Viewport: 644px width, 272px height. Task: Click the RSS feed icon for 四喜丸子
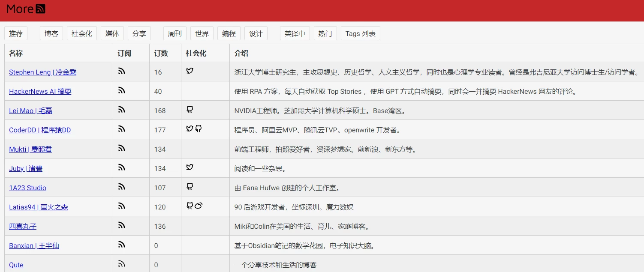click(x=122, y=226)
